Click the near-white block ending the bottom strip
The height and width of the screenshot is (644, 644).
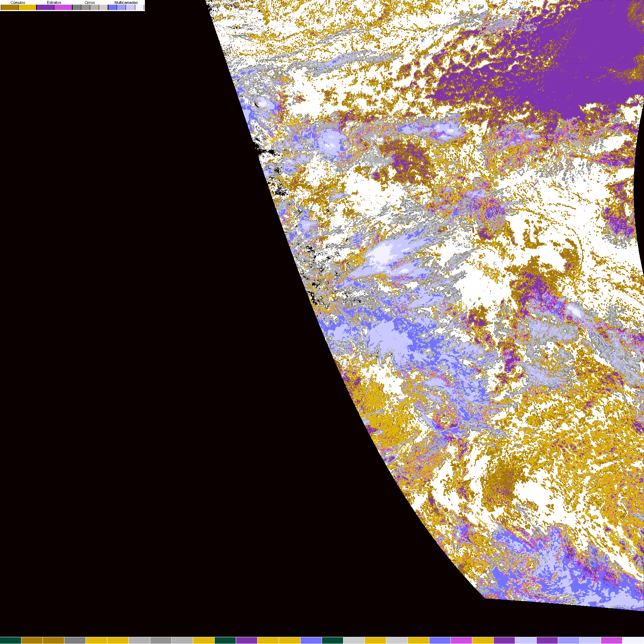633,640
